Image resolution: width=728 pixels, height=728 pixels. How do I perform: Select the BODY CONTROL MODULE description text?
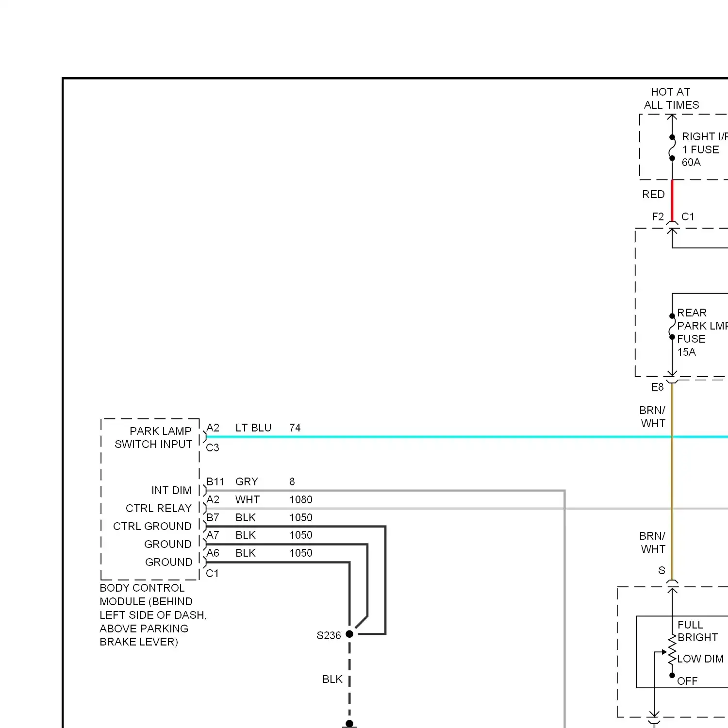click(153, 615)
